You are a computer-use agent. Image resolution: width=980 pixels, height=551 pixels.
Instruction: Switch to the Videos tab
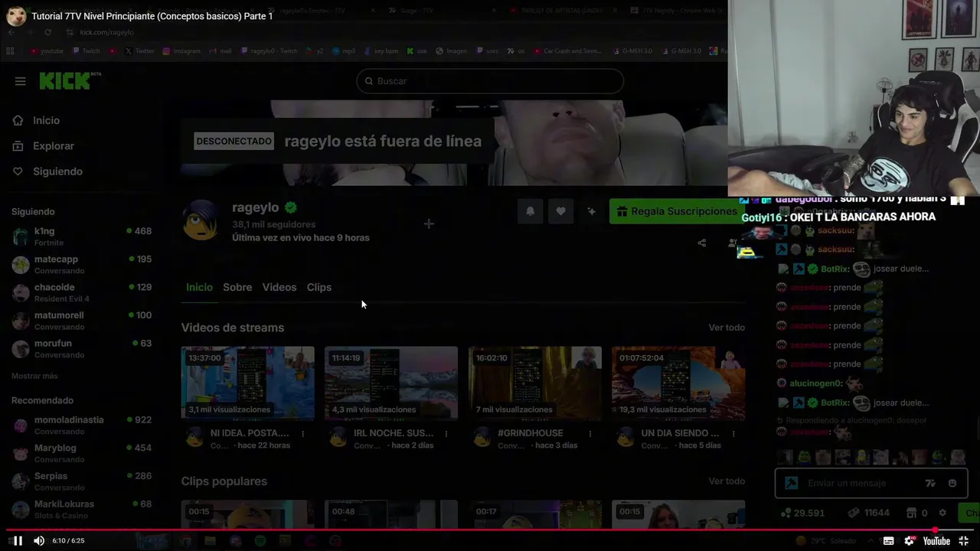279,287
